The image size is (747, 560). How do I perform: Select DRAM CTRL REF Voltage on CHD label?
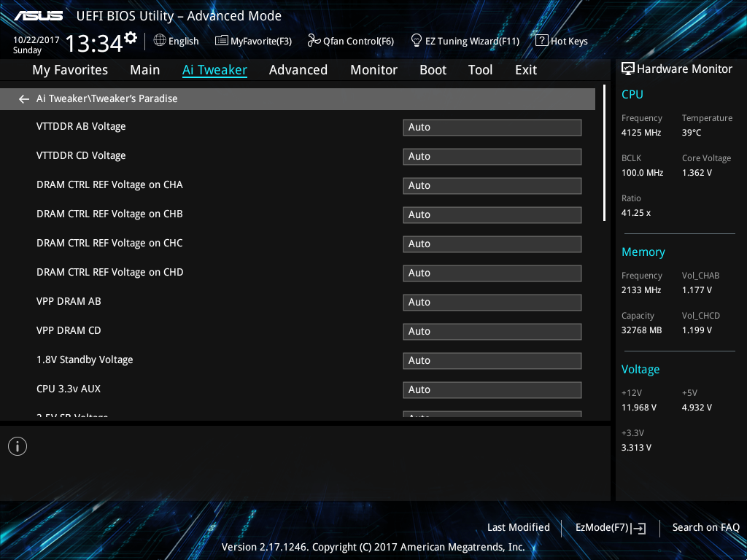point(109,273)
